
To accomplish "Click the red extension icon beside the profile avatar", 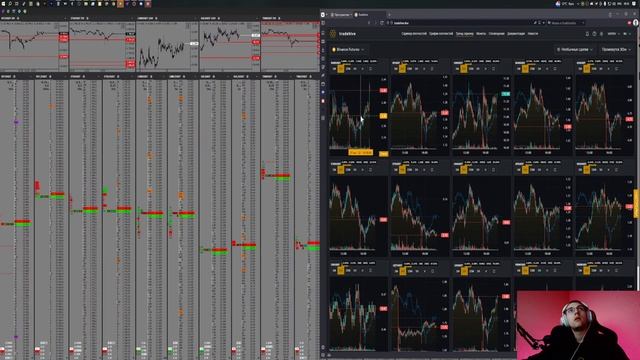I will click(x=629, y=23).
